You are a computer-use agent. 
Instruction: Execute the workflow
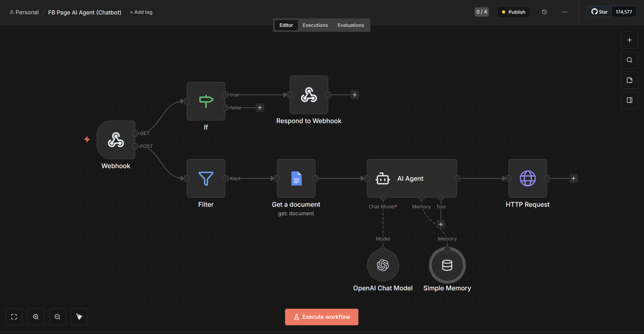coord(321,317)
